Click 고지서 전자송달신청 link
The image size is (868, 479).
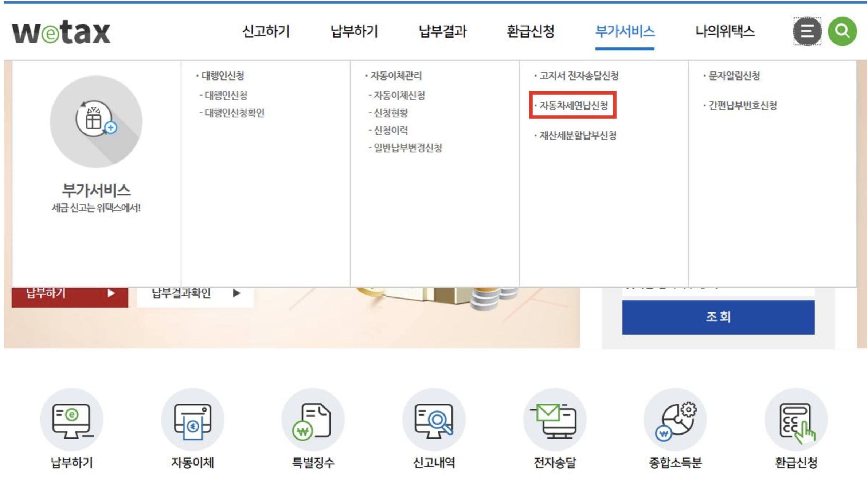(x=579, y=76)
